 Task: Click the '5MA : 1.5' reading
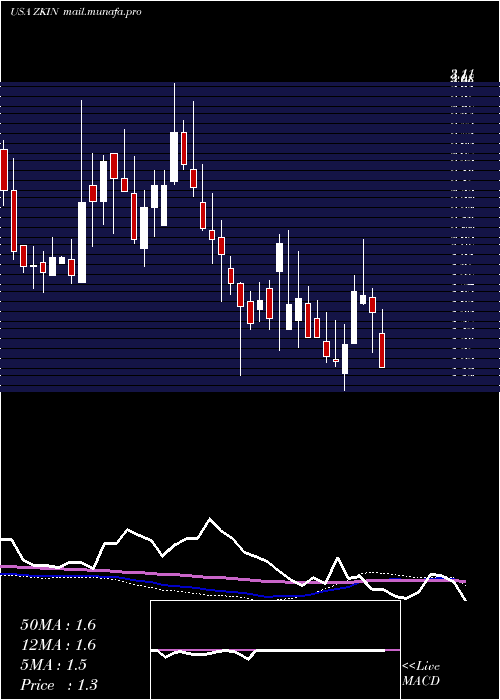(54, 665)
